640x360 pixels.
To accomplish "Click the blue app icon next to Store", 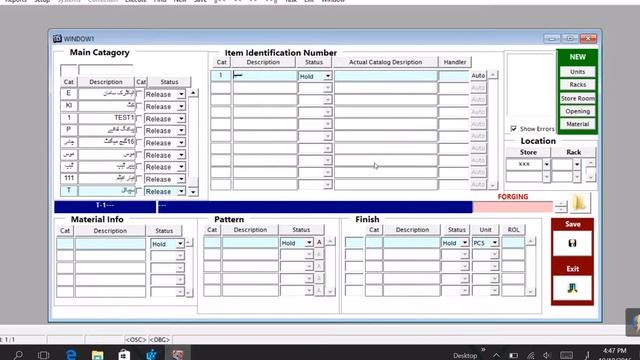I will pyautogui.click(x=151, y=355).
